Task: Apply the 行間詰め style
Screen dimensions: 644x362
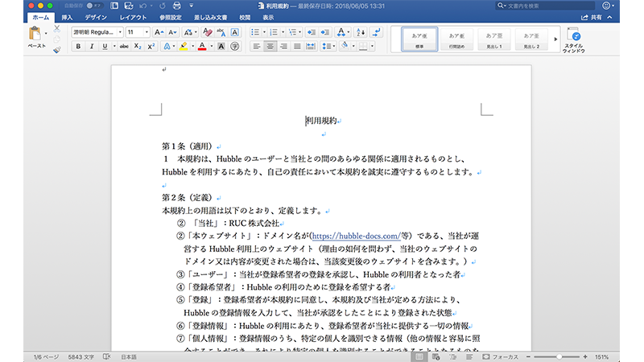Action: (x=456, y=39)
